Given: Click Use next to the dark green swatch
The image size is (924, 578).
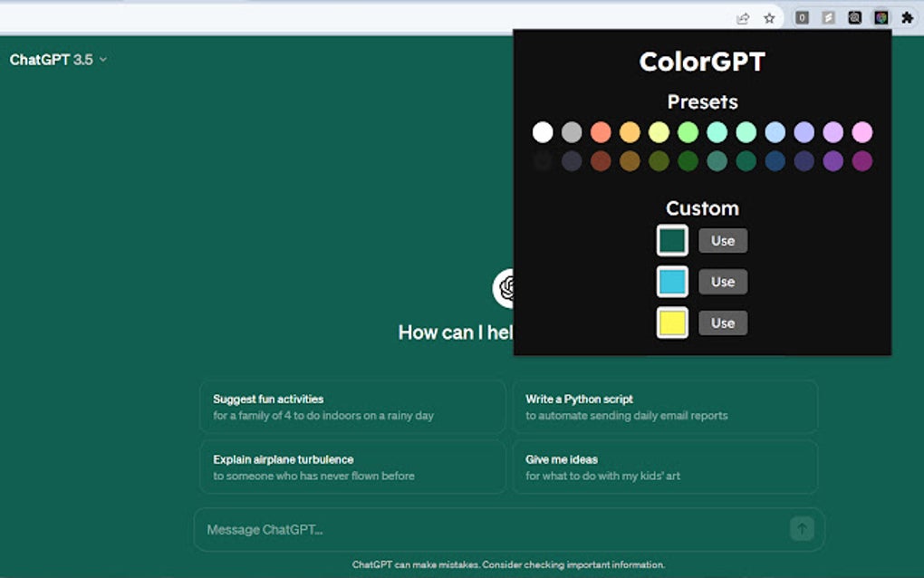Looking at the screenshot, I should 723,241.
